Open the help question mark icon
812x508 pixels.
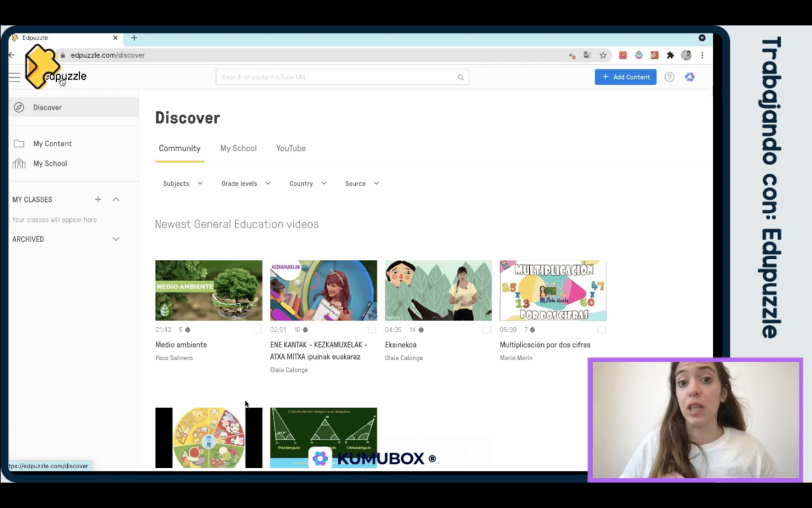[x=669, y=77]
